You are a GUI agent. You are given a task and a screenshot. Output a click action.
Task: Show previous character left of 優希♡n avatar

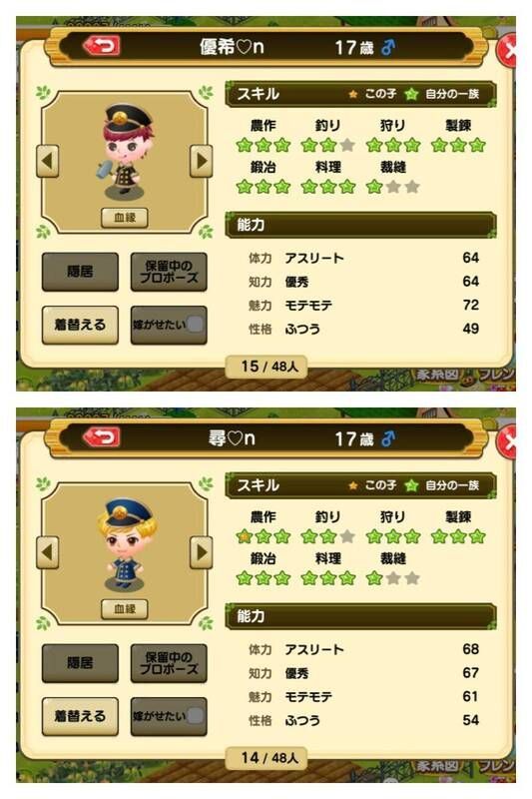[47, 161]
